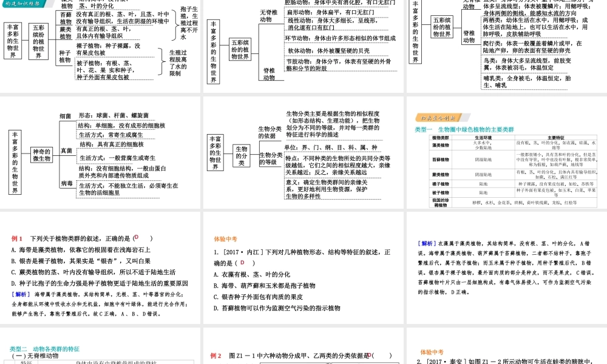Click the red 例1 label
Screen dimensions: 607x364
point(17,238)
